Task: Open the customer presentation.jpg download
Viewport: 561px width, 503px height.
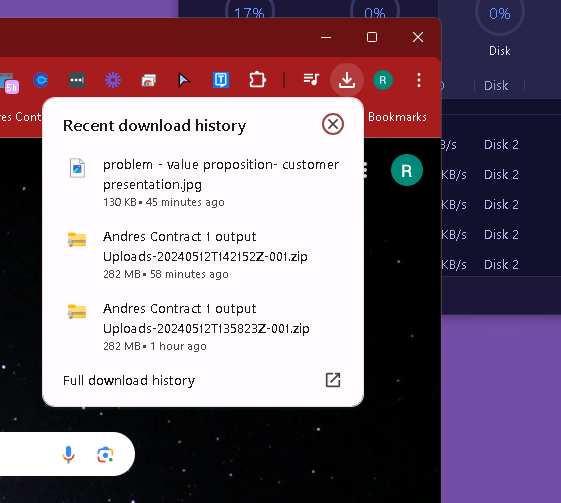Action: pyautogui.click(x=203, y=182)
